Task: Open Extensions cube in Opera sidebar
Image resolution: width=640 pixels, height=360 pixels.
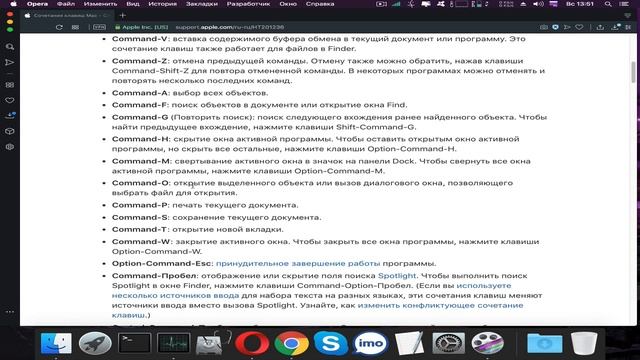Action: pyautogui.click(x=10, y=131)
